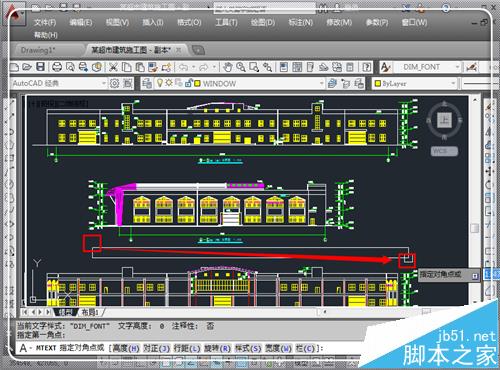Open the Layer Properties Manager icon
The width and height of the screenshot is (500, 370).
(x=147, y=83)
